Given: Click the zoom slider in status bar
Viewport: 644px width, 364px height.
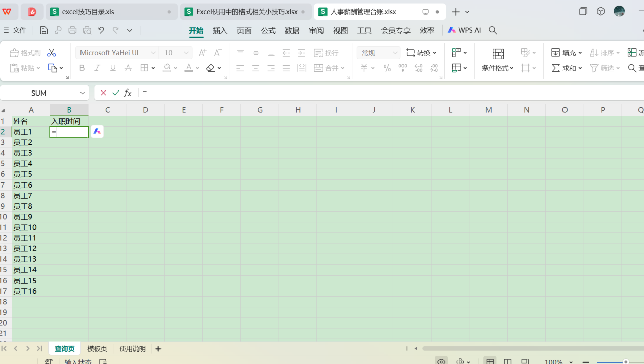Looking at the screenshot, I should (x=626, y=362).
